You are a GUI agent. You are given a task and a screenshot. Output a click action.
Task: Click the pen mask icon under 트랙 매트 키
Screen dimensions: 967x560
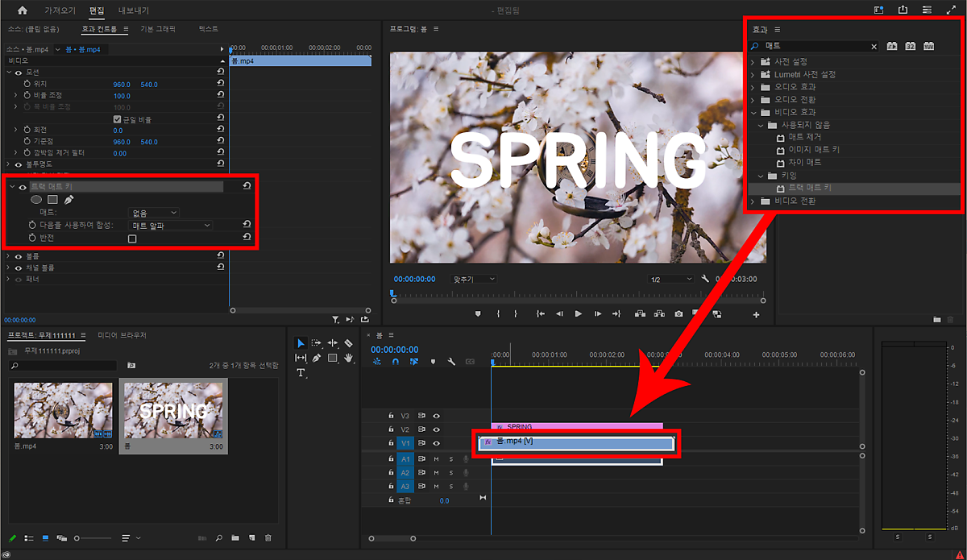68,199
